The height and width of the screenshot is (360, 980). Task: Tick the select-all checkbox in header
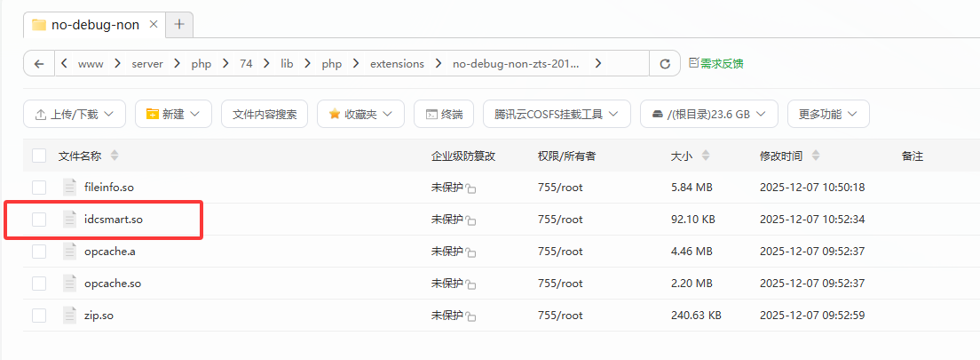pyautogui.click(x=39, y=156)
